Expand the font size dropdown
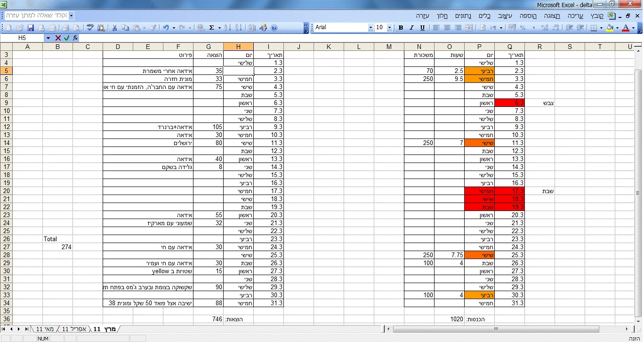644x342 pixels. pyautogui.click(x=389, y=28)
